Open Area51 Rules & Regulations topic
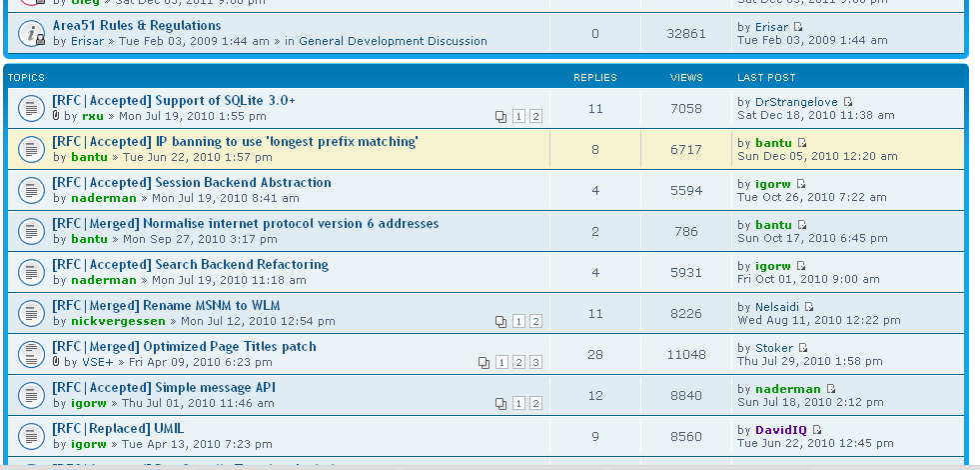Viewport: 980px width, 470px height. click(x=137, y=26)
